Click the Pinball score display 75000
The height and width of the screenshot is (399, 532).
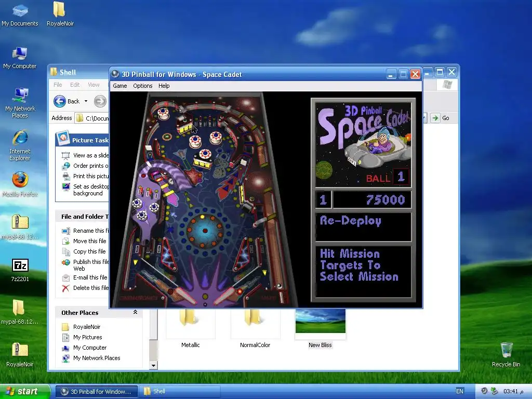372,199
